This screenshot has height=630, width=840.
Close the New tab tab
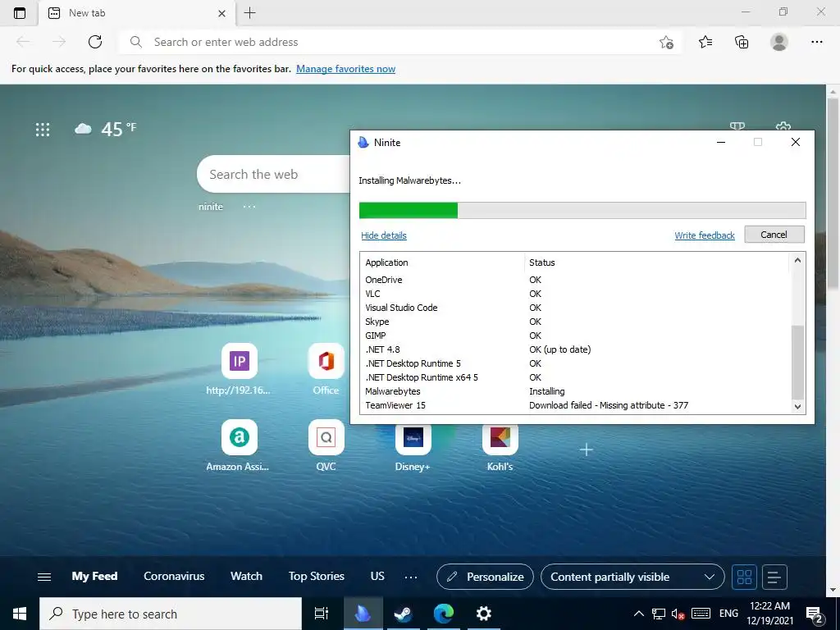click(221, 13)
